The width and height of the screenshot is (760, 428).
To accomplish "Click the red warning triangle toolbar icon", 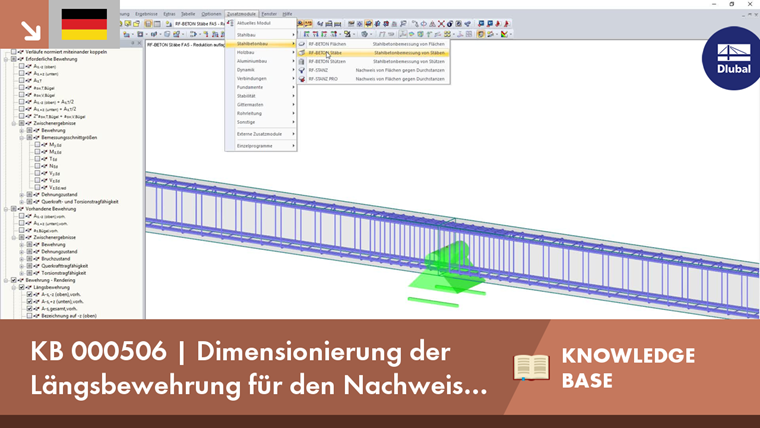I will 432,24.
